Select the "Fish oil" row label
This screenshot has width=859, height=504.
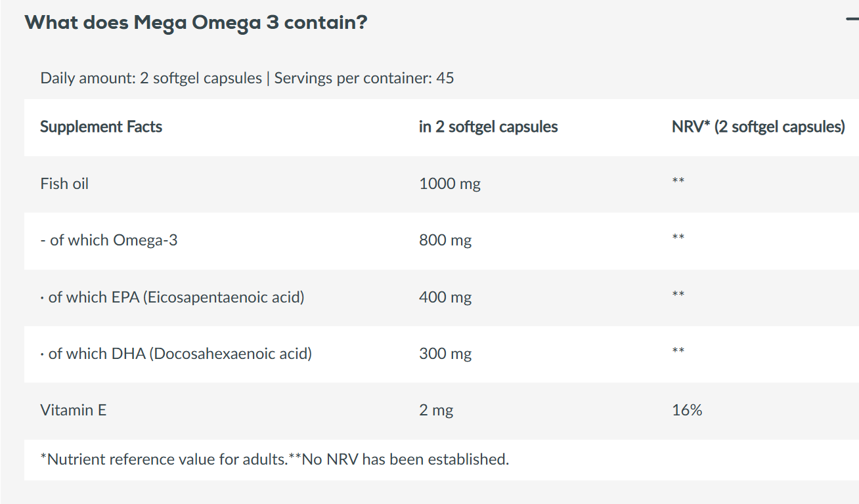[64, 184]
